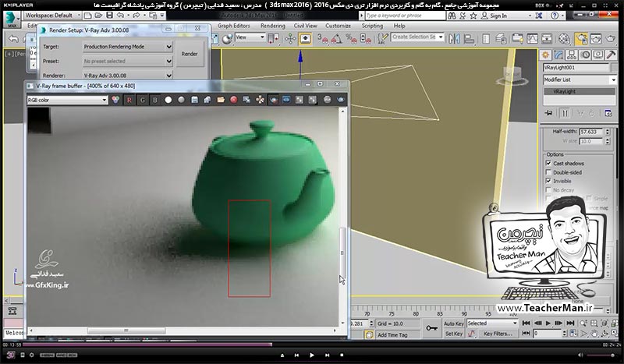Switch to the Create panel tab

(x=545, y=55)
